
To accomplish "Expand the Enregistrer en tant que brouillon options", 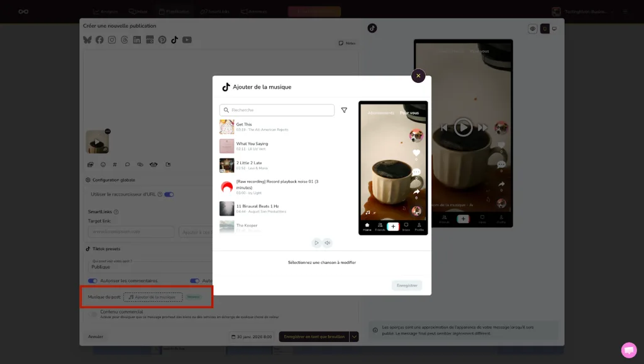I will (x=354, y=336).
